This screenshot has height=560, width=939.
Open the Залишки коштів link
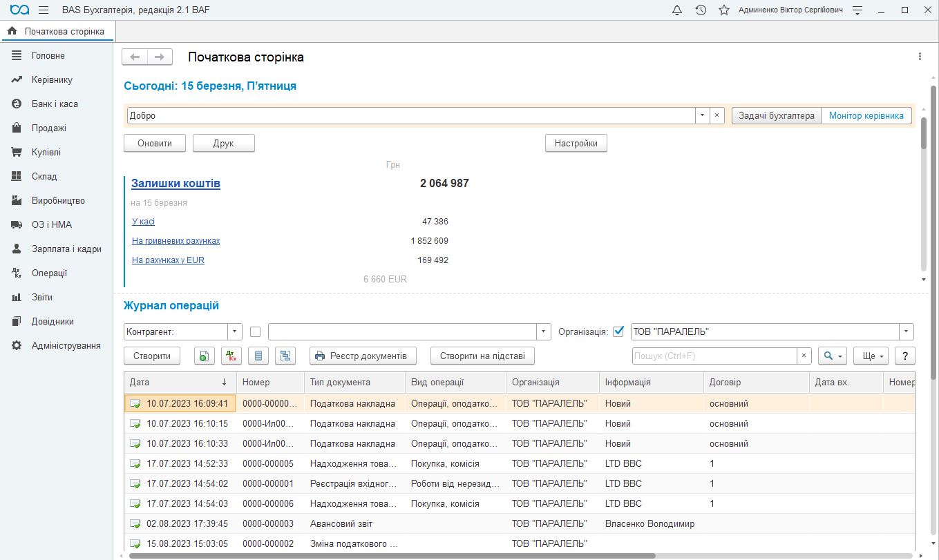tap(176, 184)
